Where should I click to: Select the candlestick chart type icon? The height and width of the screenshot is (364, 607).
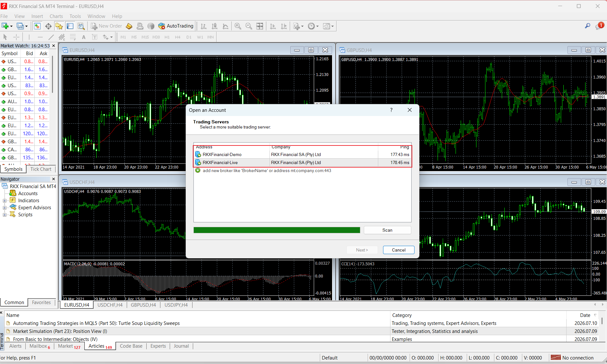[x=215, y=26]
